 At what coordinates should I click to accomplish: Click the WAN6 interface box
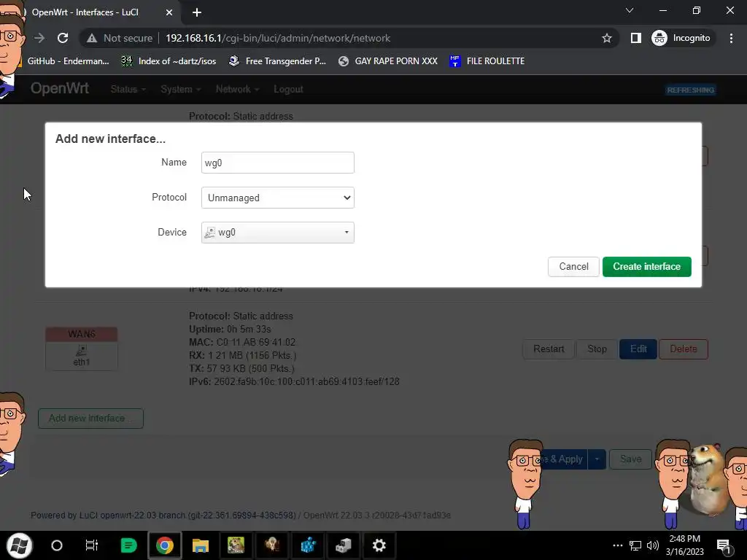tap(82, 349)
